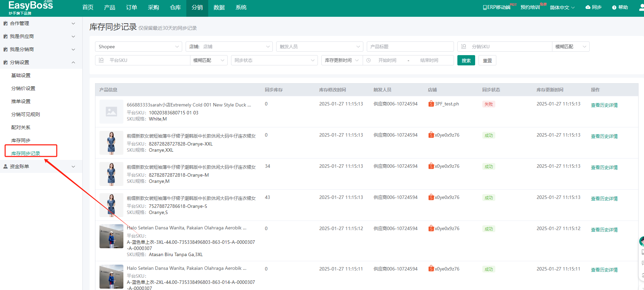644x290 pixels.
Task: Click the ERP mobile phone icon
Action: coord(485,8)
